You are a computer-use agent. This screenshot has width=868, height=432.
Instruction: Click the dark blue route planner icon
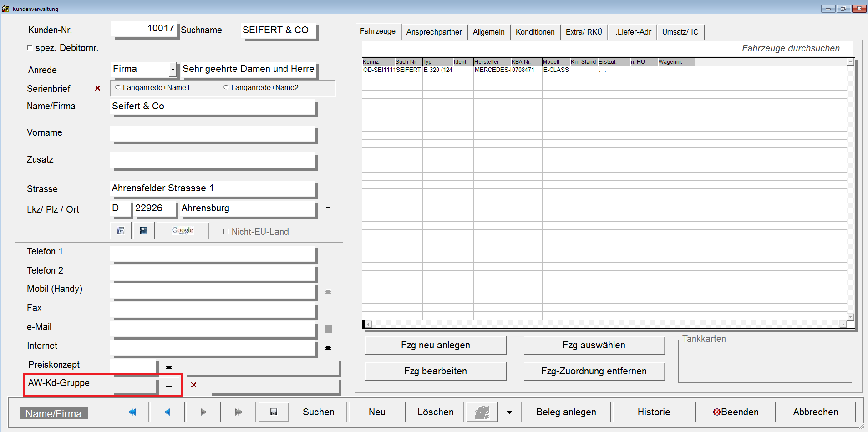(x=143, y=231)
